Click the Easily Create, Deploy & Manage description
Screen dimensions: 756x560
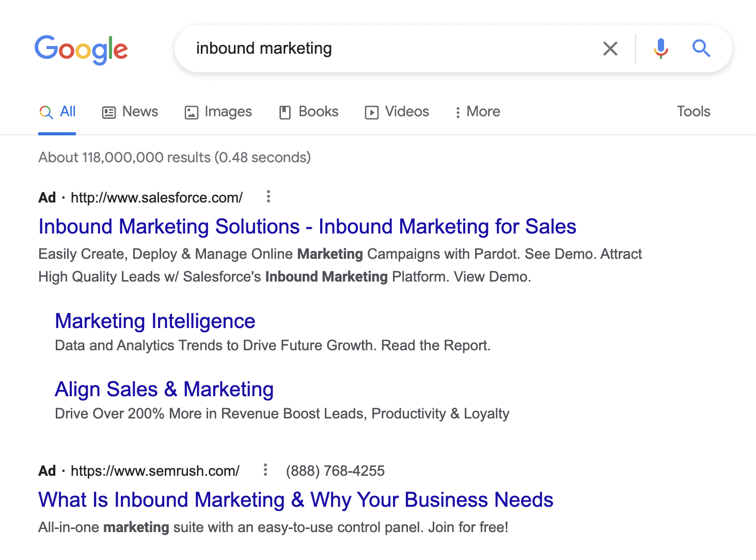pos(340,266)
